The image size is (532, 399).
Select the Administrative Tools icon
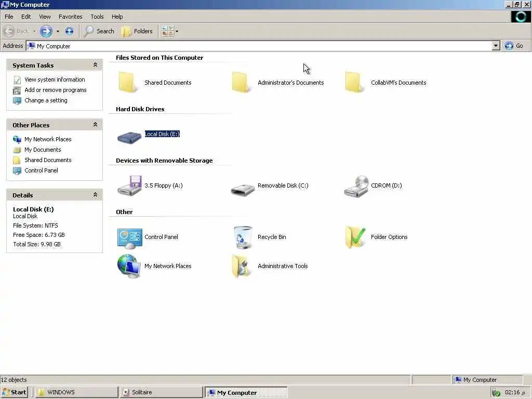pyautogui.click(x=241, y=267)
